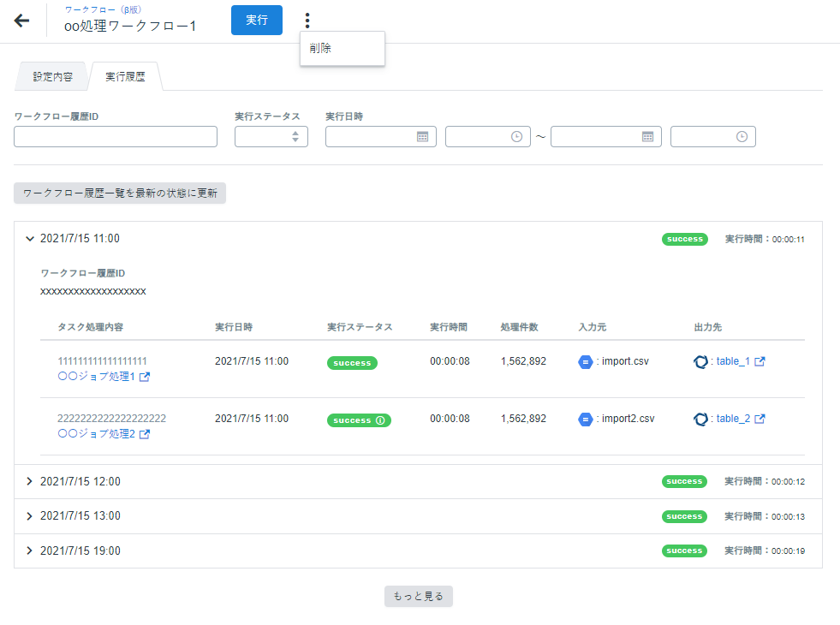Open external link icon after table_2
The width and height of the screenshot is (840, 625).
pyautogui.click(x=760, y=419)
